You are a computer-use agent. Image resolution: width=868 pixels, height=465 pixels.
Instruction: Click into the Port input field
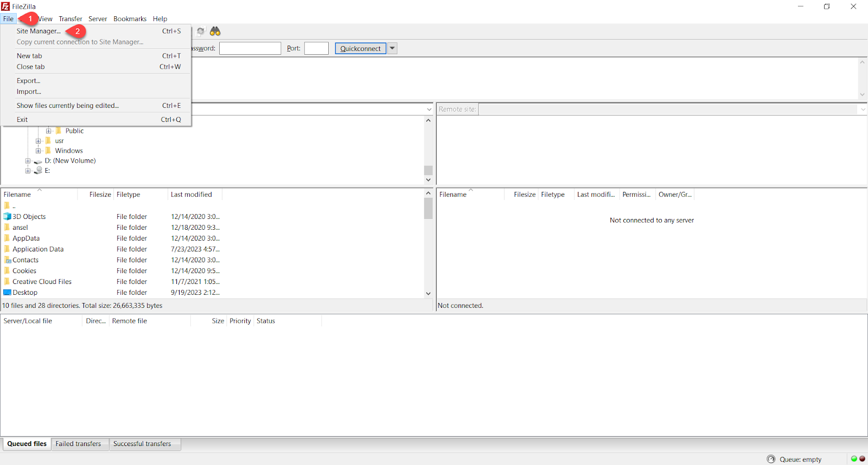pos(316,48)
